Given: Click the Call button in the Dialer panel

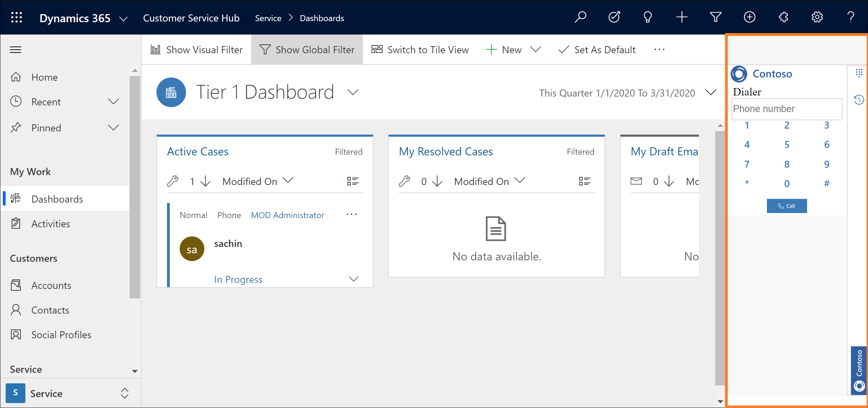Looking at the screenshot, I should [x=786, y=205].
